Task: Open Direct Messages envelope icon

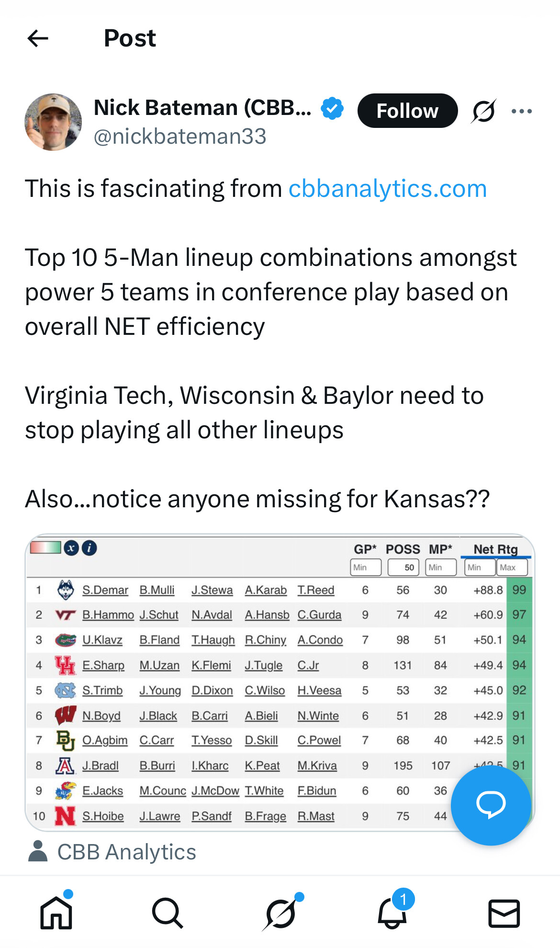Action: [x=504, y=913]
